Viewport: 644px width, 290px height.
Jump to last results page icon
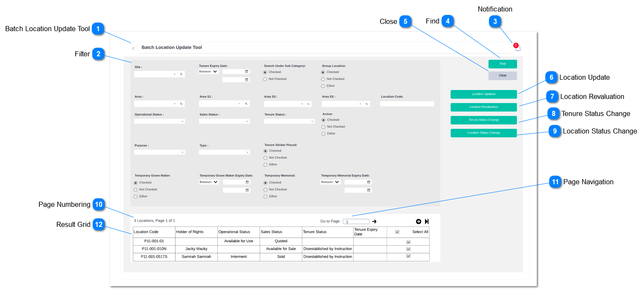click(x=427, y=221)
